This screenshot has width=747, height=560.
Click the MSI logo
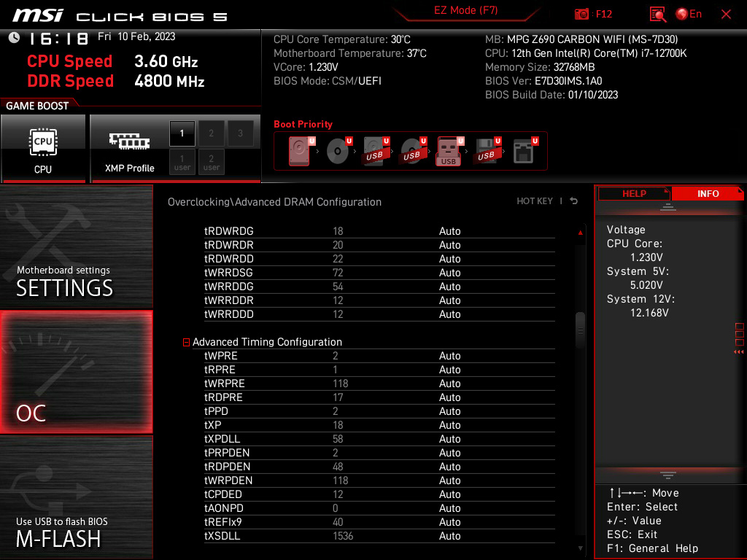pos(38,15)
